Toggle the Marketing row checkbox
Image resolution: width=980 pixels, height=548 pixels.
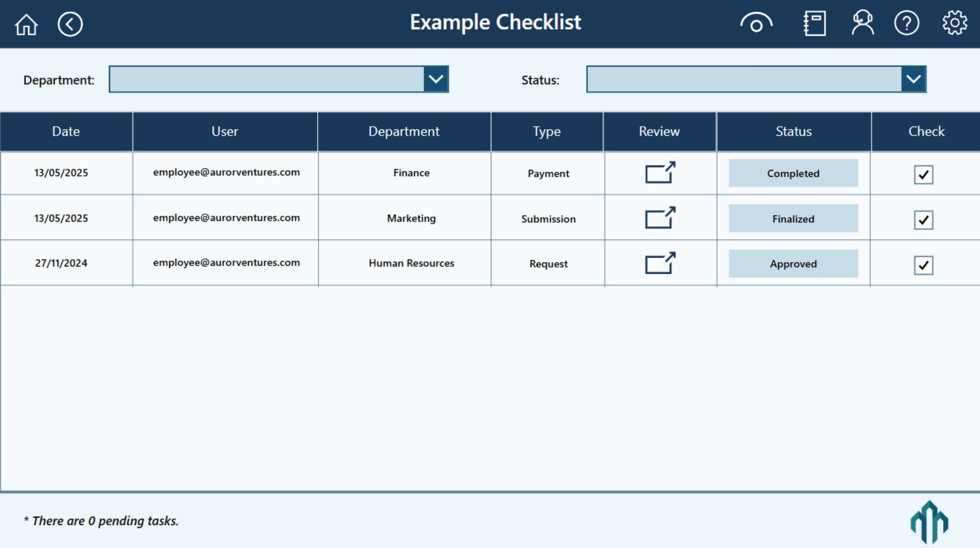[x=923, y=220]
